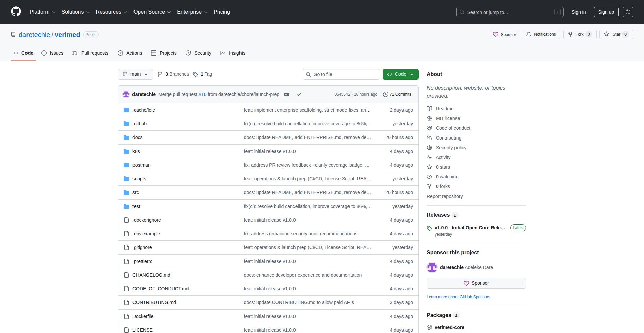Open commit status checks via green checkmark
The width and height of the screenshot is (644, 333).
click(x=299, y=94)
